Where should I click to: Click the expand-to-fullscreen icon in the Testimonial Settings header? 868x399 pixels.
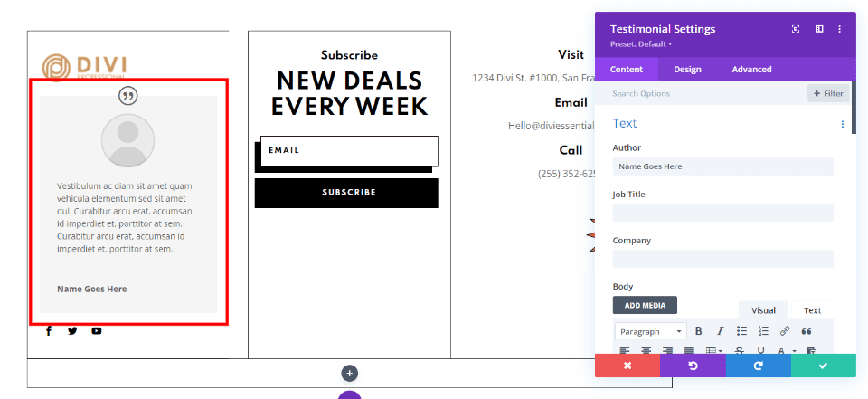coord(796,29)
